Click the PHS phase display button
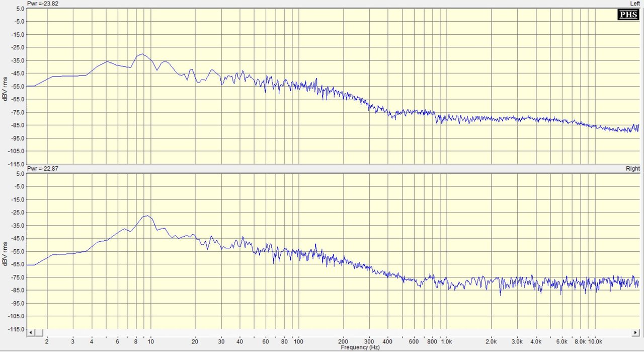The image size is (644, 352). click(x=628, y=15)
